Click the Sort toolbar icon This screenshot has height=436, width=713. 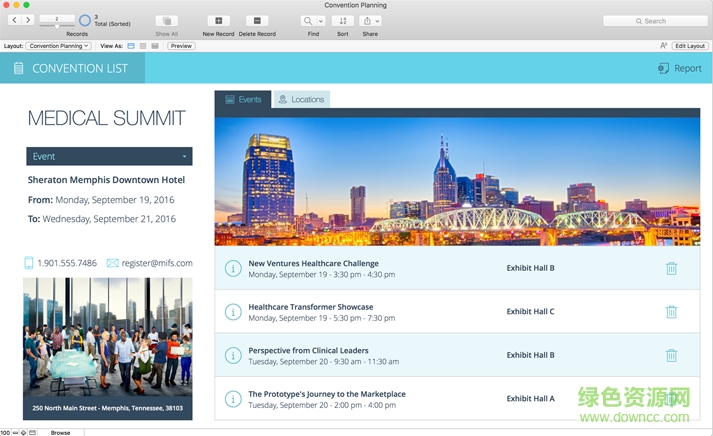(x=342, y=21)
